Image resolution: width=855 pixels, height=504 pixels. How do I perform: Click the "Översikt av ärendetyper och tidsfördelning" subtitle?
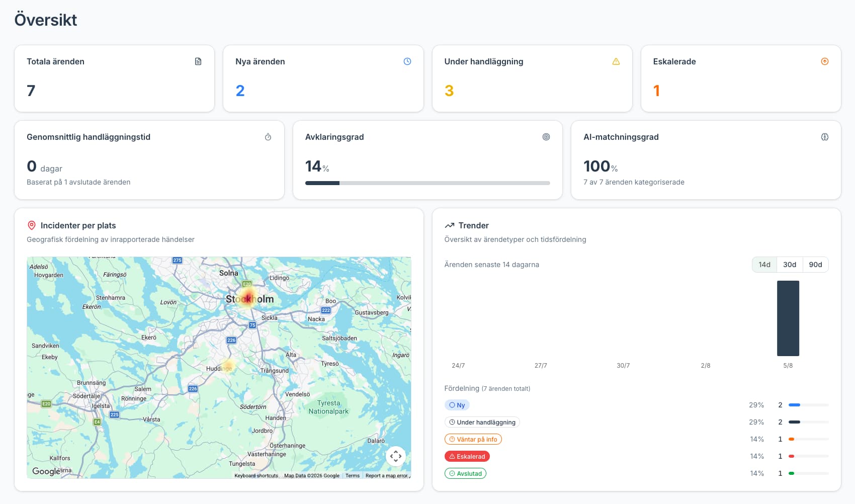pos(515,239)
